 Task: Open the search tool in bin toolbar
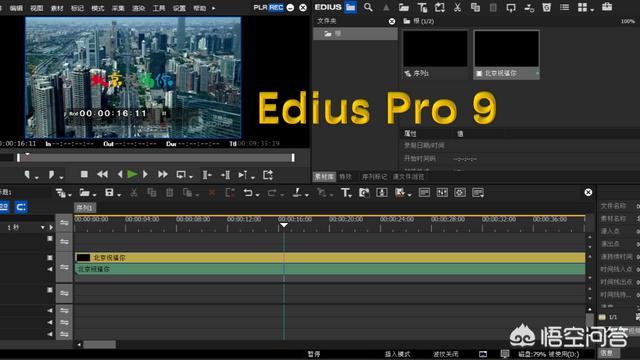(x=368, y=7)
